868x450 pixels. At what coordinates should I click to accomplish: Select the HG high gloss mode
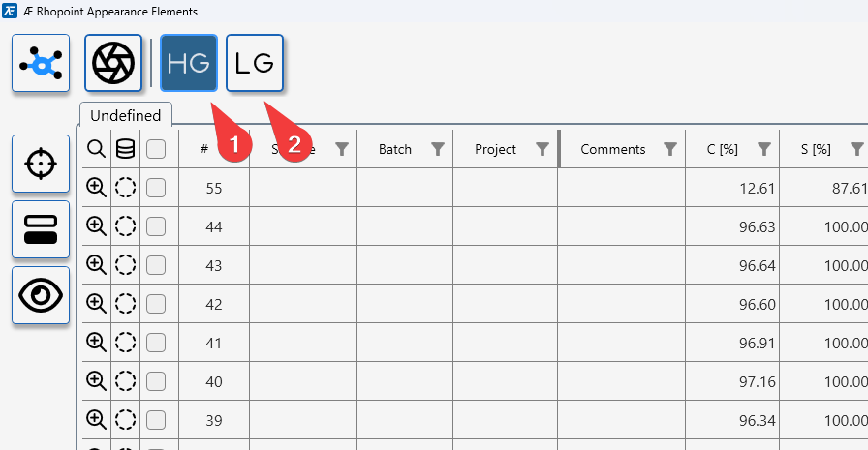(x=188, y=64)
